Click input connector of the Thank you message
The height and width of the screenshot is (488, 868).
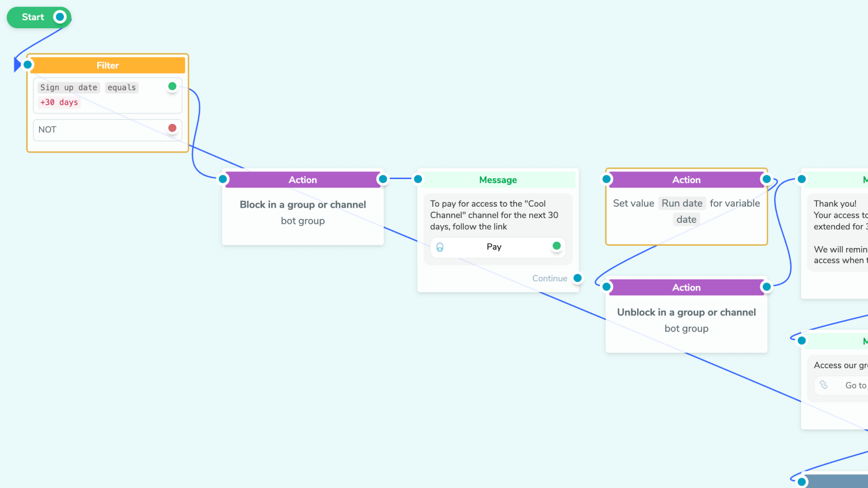point(802,179)
